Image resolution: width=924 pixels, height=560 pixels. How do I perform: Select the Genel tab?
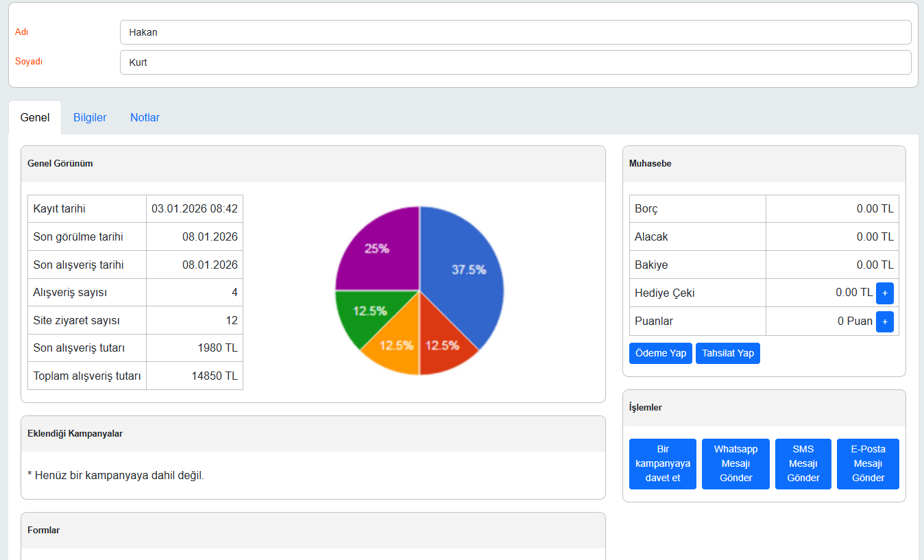(35, 117)
